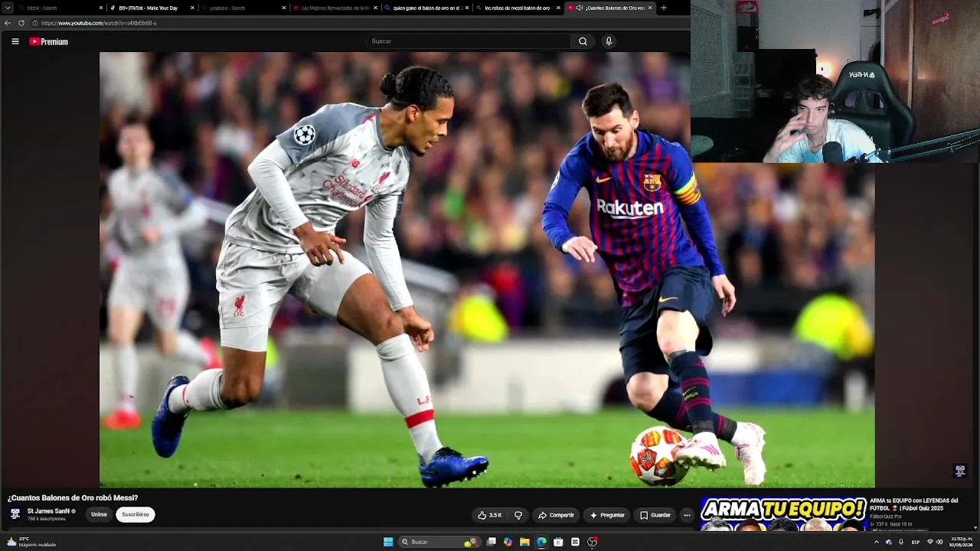Share the video with Compartir
This screenshot has width=980, height=551.
coord(556,515)
